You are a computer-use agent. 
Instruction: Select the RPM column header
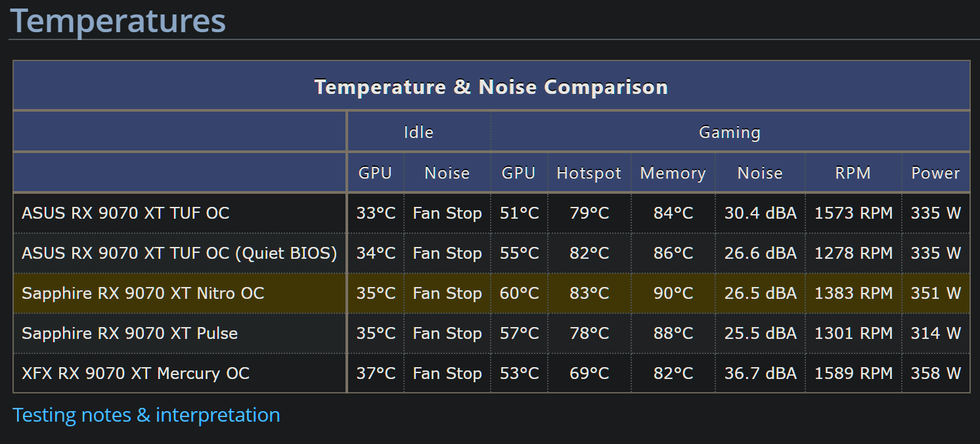click(853, 173)
